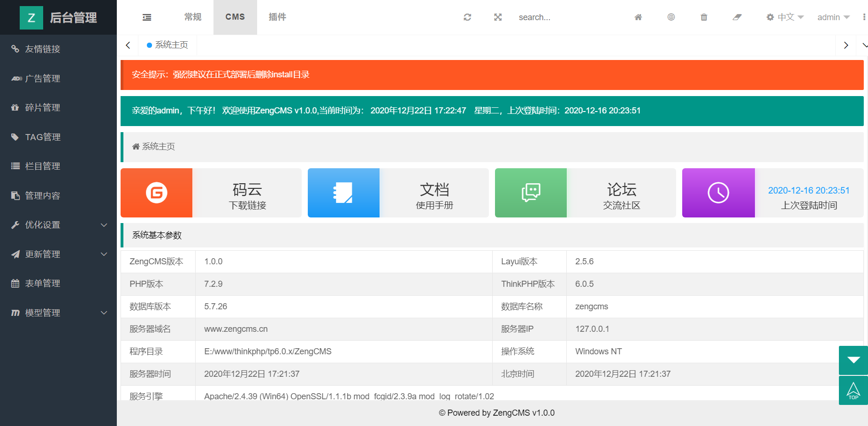
Task: Click the refresh icon in the top bar
Action: tap(467, 17)
